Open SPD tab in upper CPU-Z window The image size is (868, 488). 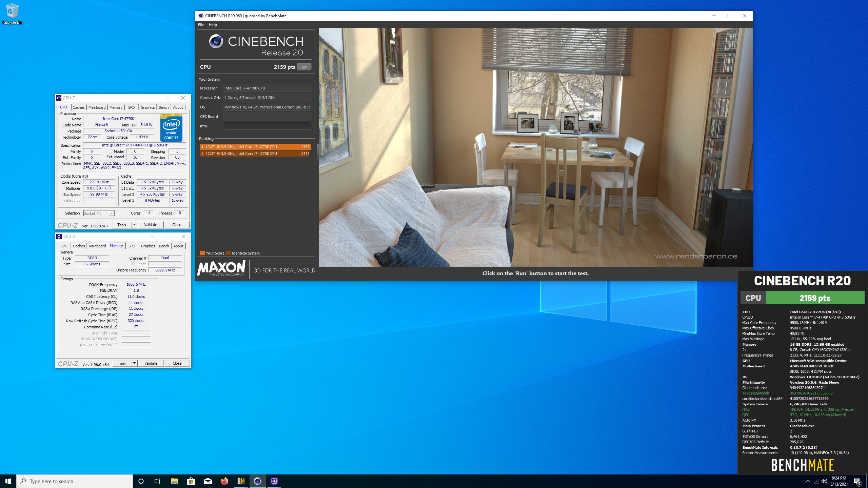click(132, 107)
